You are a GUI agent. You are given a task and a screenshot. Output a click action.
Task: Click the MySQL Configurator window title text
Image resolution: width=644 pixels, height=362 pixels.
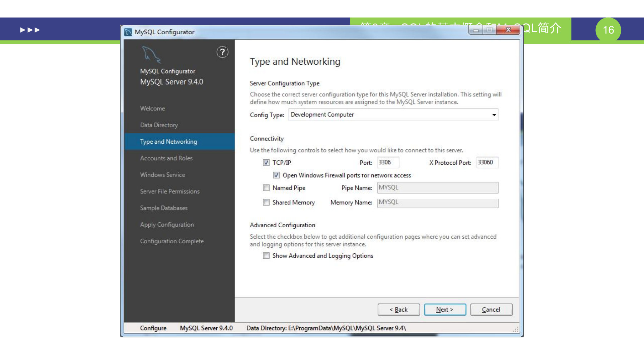point(164,32)
